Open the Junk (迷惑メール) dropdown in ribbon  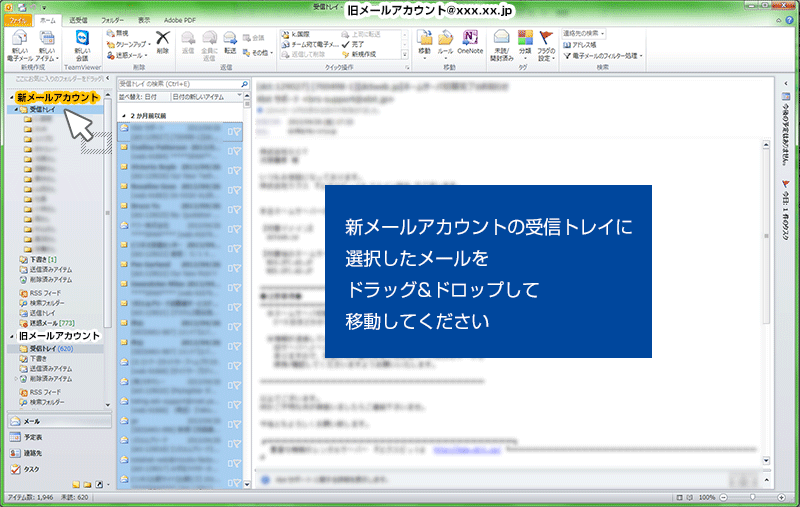pyautogui.click(x=127, y=55)
